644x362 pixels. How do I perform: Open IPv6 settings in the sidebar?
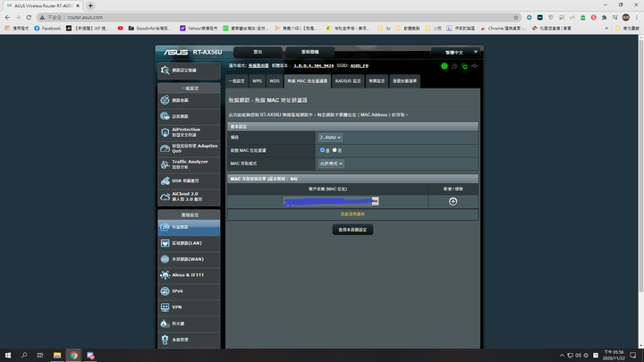[x=189, y=291]
